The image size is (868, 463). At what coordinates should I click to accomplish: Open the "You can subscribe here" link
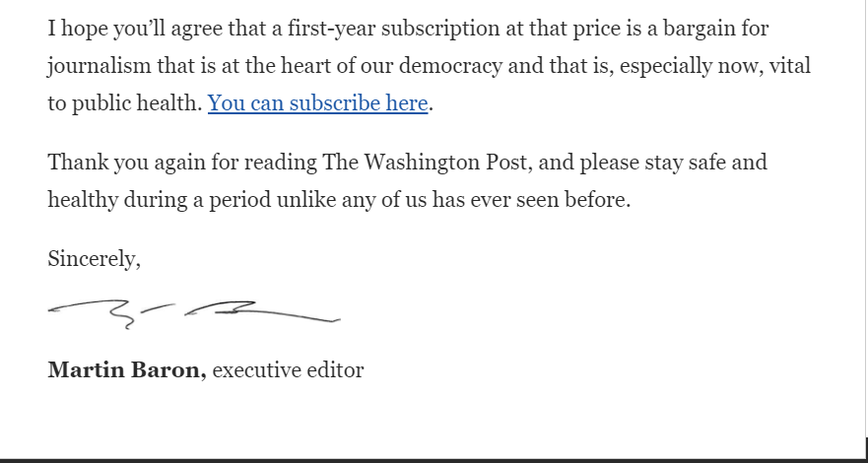[317, 103]
